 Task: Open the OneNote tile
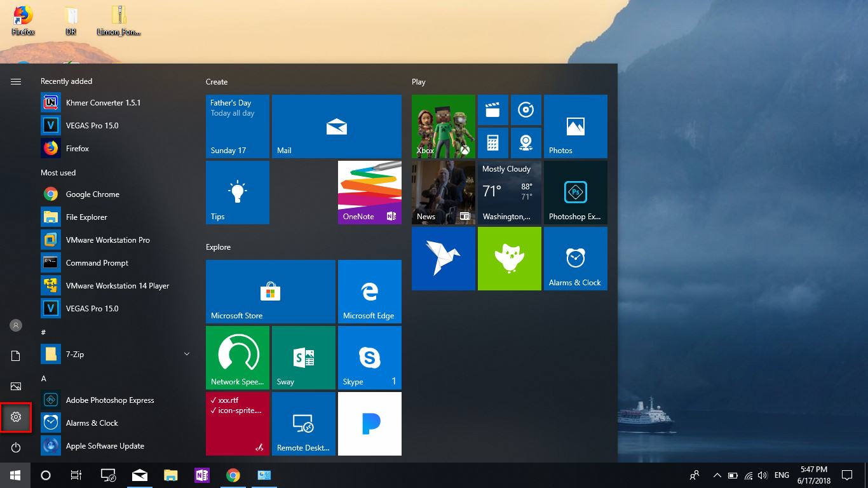369,193
